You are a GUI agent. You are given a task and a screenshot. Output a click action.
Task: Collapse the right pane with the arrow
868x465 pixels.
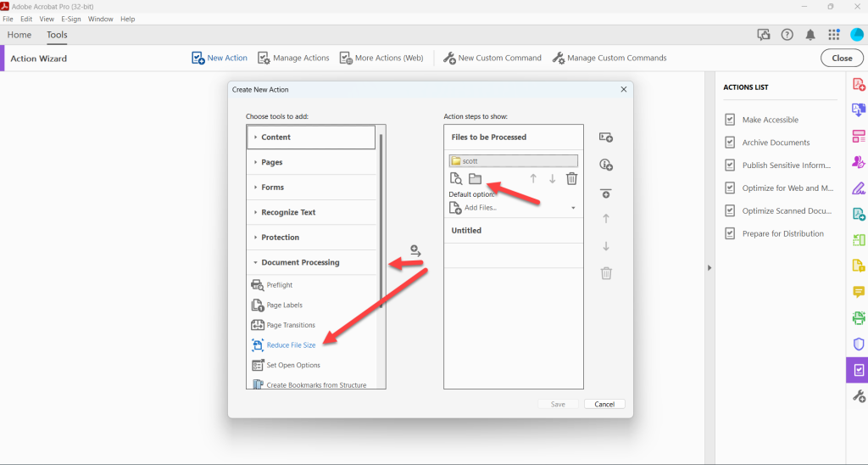(x=709, y=267)
